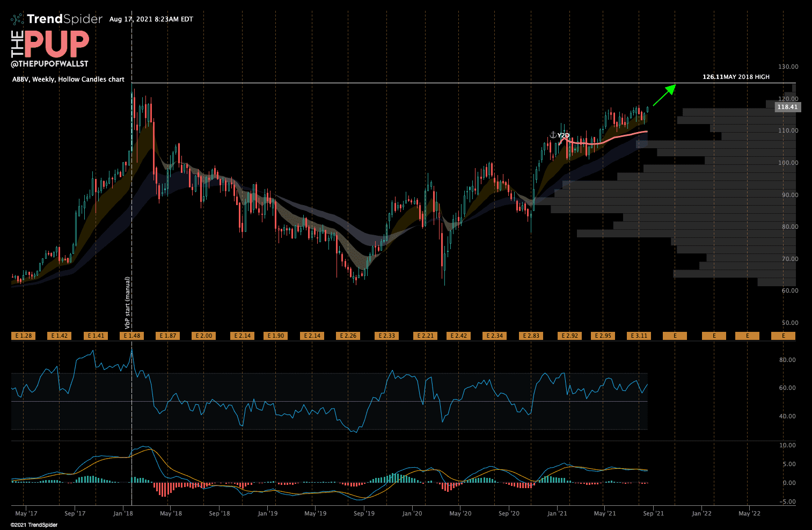Viewport: 812px width, 530px height.
Task: Click the VbP start (manual) vertical marker label
Action: [128, 302]
